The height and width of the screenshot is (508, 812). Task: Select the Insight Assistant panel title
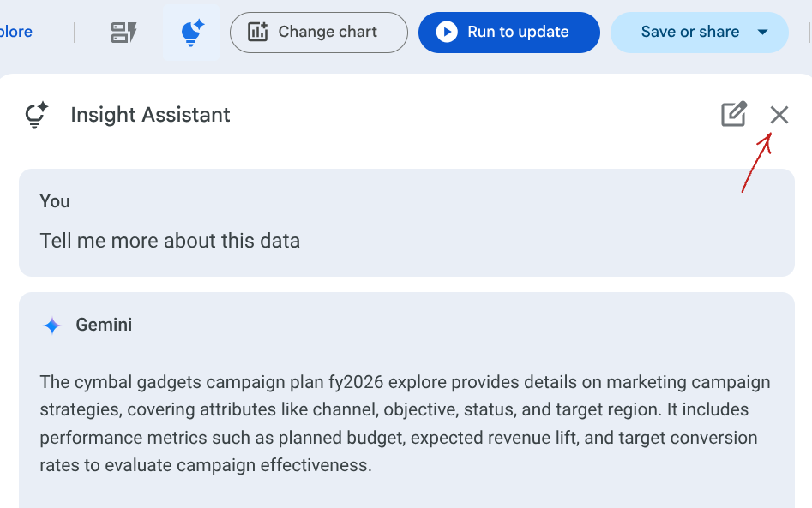point(150,115)
